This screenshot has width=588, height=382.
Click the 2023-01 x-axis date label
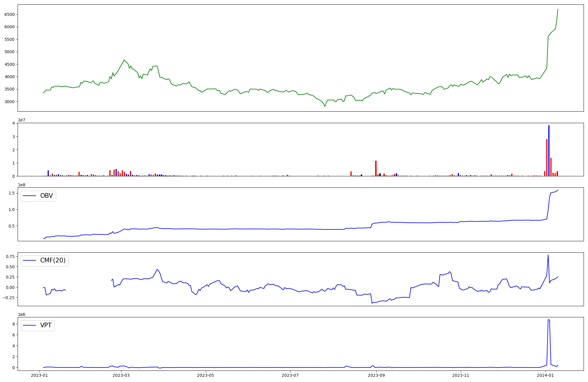click(39, 375)
